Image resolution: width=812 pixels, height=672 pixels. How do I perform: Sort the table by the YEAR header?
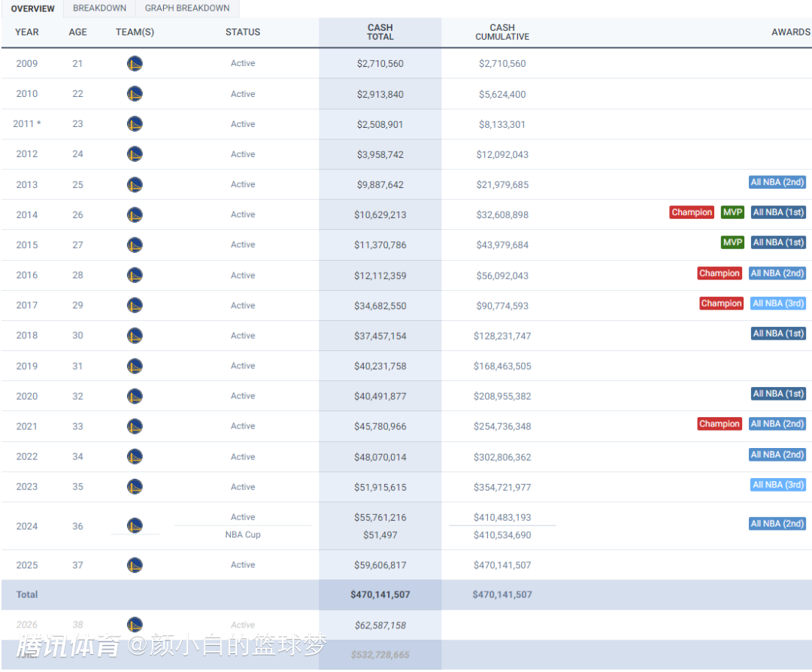tap(27, 32)
